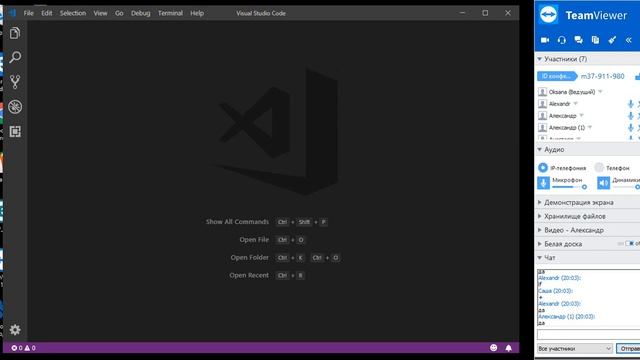Click the TeamViewer headset audio icon
The width and height of the screenshot is (640, 360).
point(562,40)
